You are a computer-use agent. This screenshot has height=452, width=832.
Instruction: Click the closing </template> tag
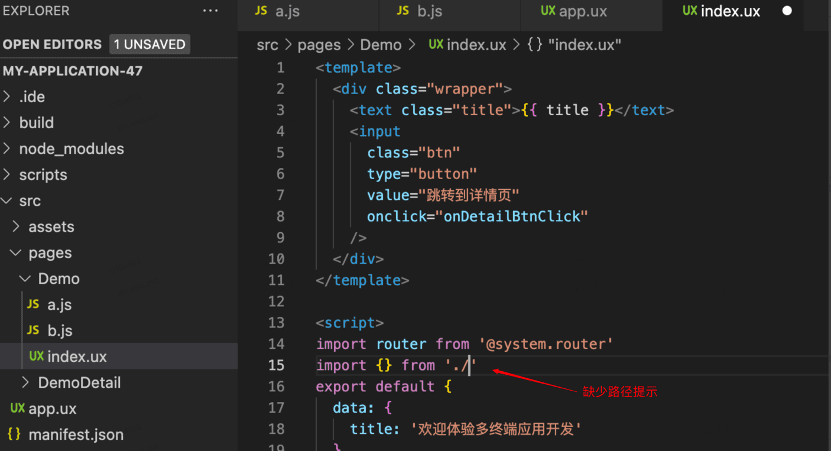tap(362, 280)
